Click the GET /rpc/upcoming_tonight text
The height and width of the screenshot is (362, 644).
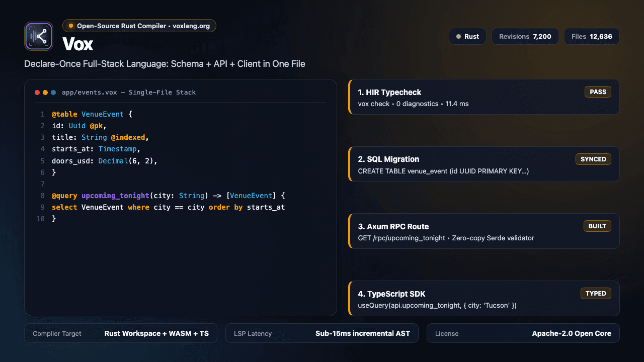click(x=446, y=238)
